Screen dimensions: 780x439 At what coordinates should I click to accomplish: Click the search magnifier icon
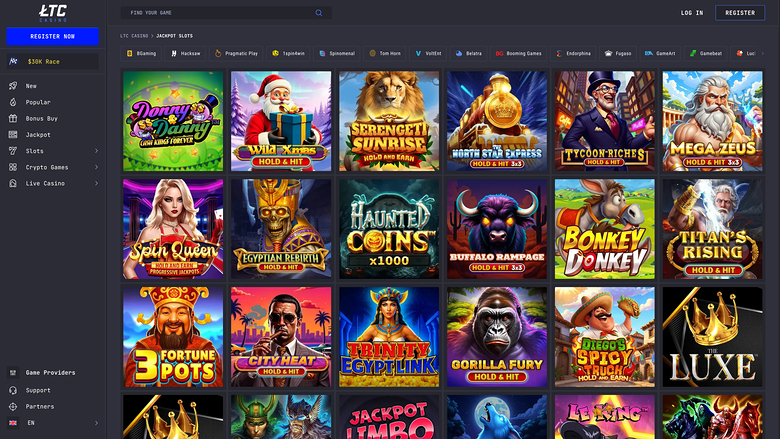pyautogui.click(x=319, y=13)
